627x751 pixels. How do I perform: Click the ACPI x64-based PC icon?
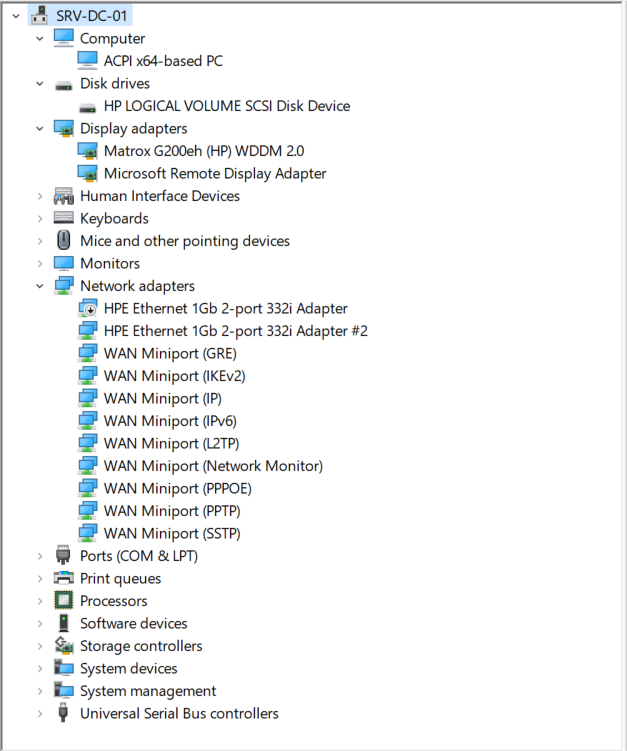pyautogui.click(x=87, y=61)
